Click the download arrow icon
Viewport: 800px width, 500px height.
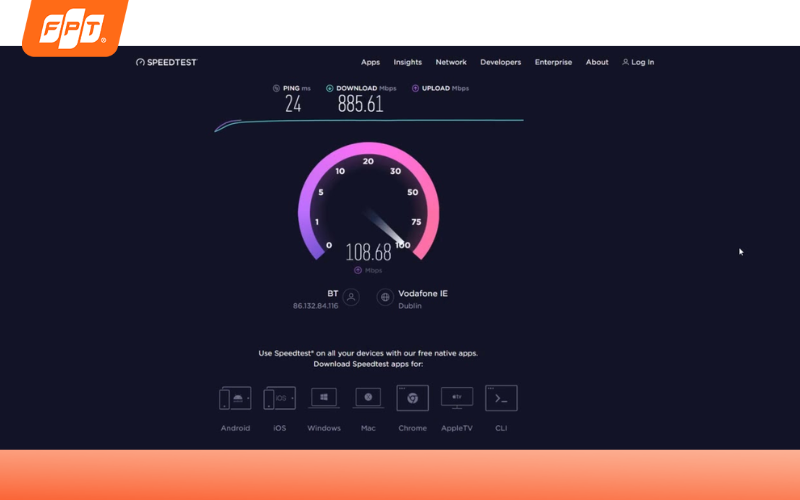pyautogui.click(x=330, y=88)
